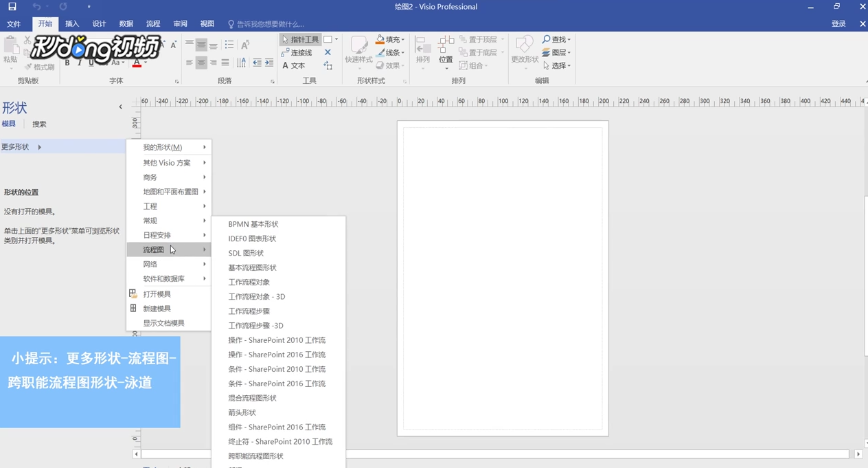
Task: Select the text block tool icon
Action: point(328,66)
